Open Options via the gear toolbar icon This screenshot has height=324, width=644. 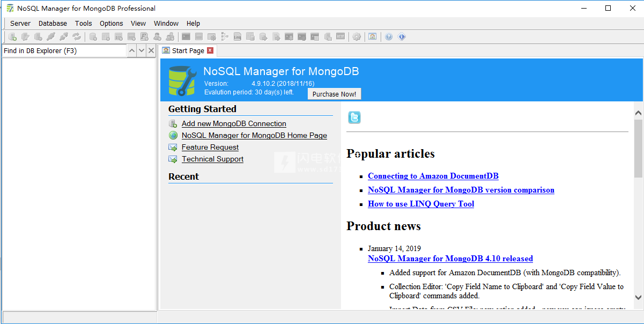click(x=357, y=36)
